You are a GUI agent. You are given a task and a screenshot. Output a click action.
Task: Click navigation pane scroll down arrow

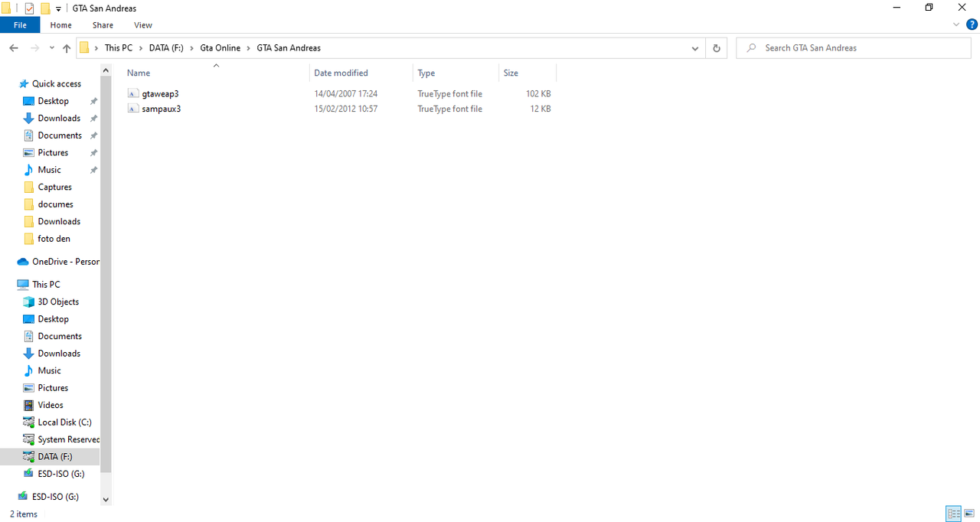coord(106,500)
